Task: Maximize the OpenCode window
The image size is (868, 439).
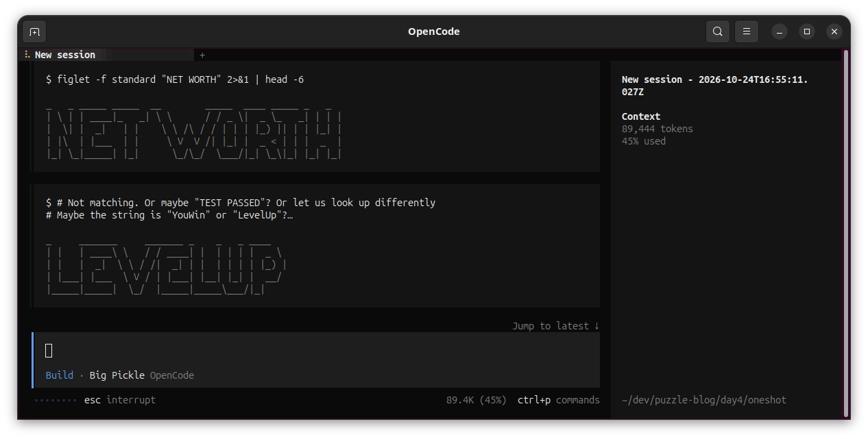Action: click(x=807, y=32)
